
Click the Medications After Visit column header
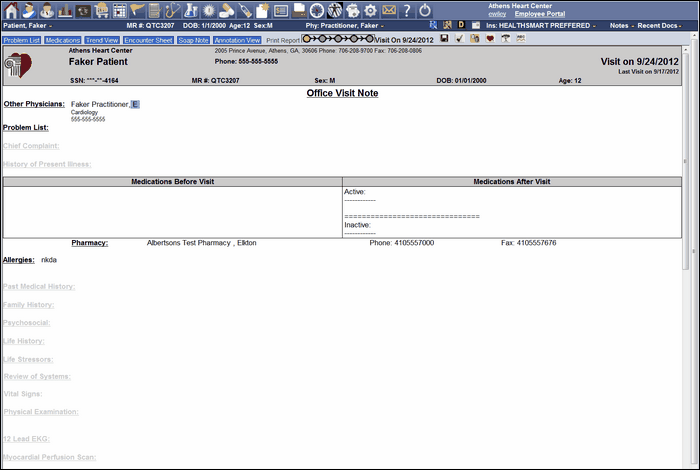(512, 182)
